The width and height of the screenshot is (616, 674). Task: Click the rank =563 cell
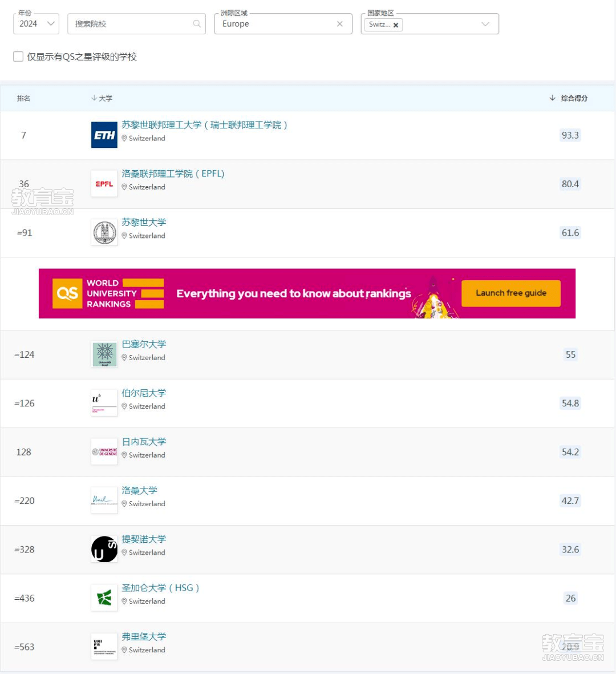coord(25,647)
